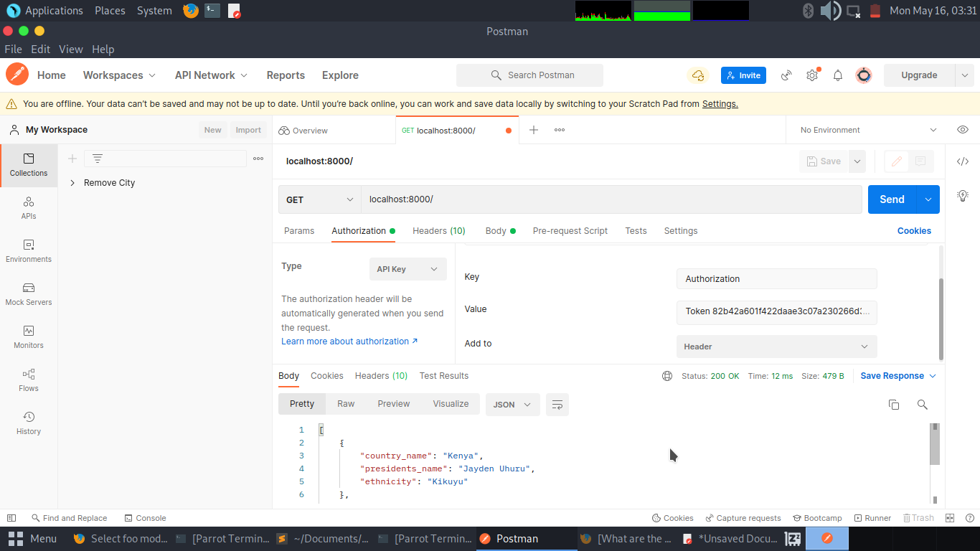
Task: Select the APIs sidebar icon
Action: point(28,209)
